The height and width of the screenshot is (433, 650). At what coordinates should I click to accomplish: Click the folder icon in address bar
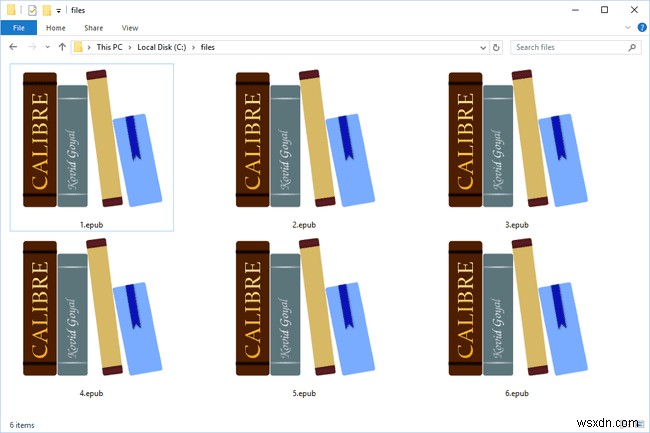(x=78, y=47)
